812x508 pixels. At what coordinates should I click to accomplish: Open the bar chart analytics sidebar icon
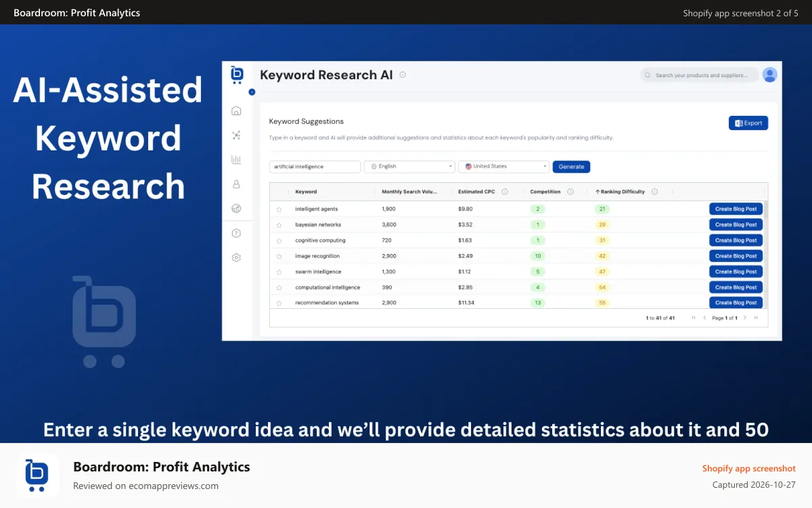pyautogui.click(x=236, y=159)
